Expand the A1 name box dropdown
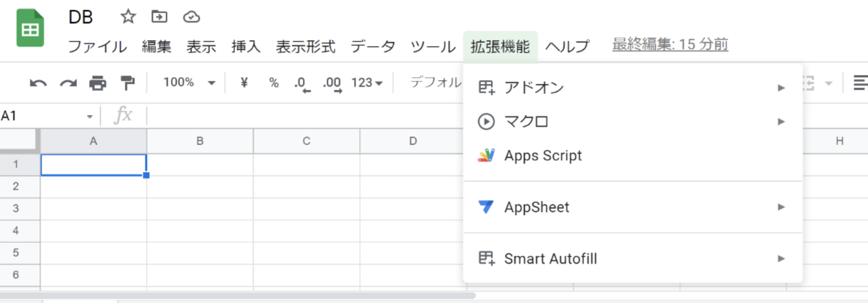868x303 pixels. pos(90,117)
